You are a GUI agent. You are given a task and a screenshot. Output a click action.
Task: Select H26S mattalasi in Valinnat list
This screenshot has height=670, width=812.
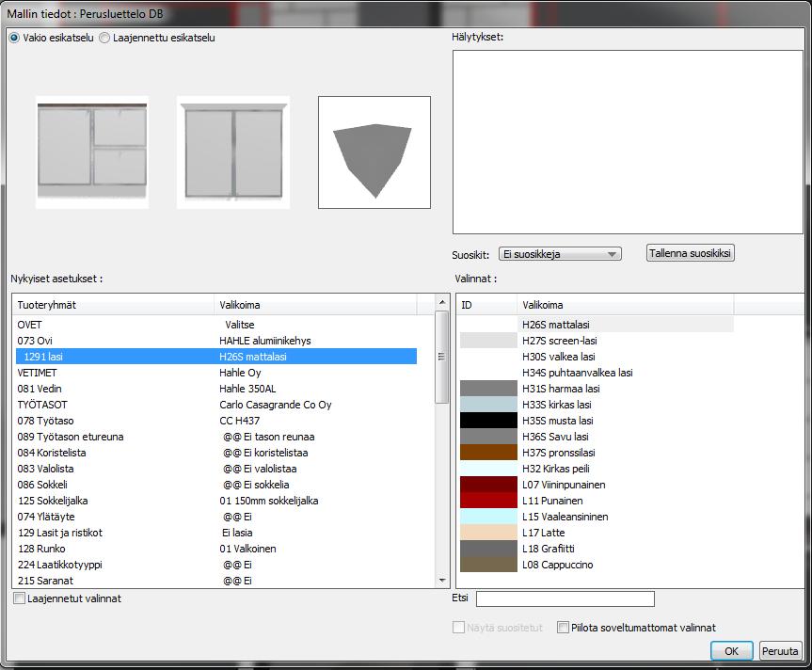[597, 325]
